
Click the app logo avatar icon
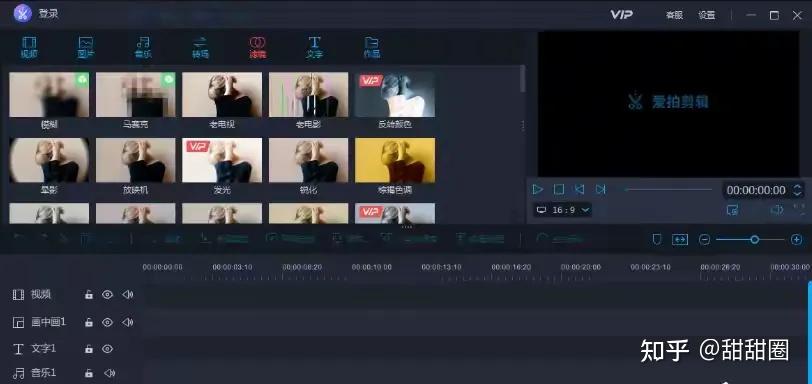22,13
